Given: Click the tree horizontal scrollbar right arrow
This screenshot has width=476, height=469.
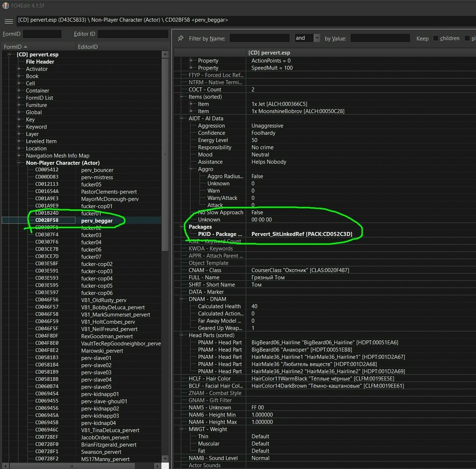Looking at the screenshot, I should point(157,466).
